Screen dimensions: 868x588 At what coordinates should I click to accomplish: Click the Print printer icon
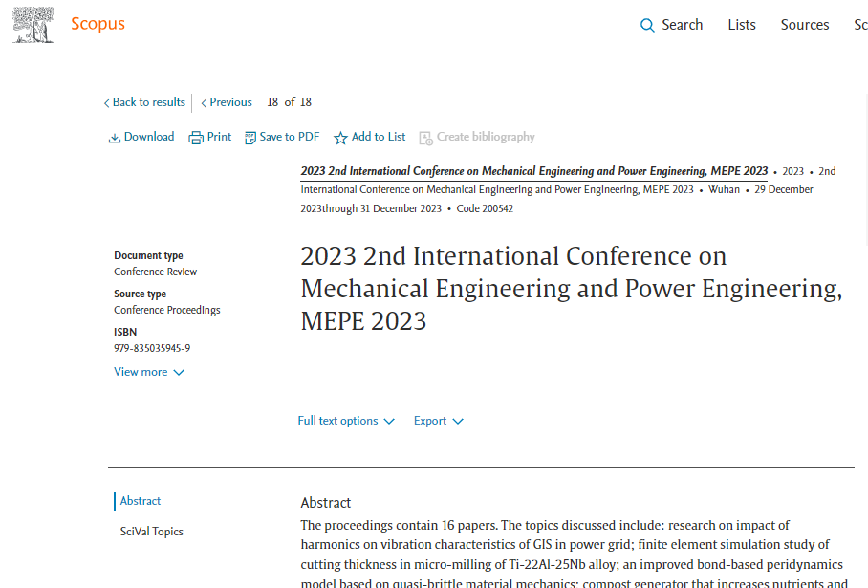pos(196,138)
